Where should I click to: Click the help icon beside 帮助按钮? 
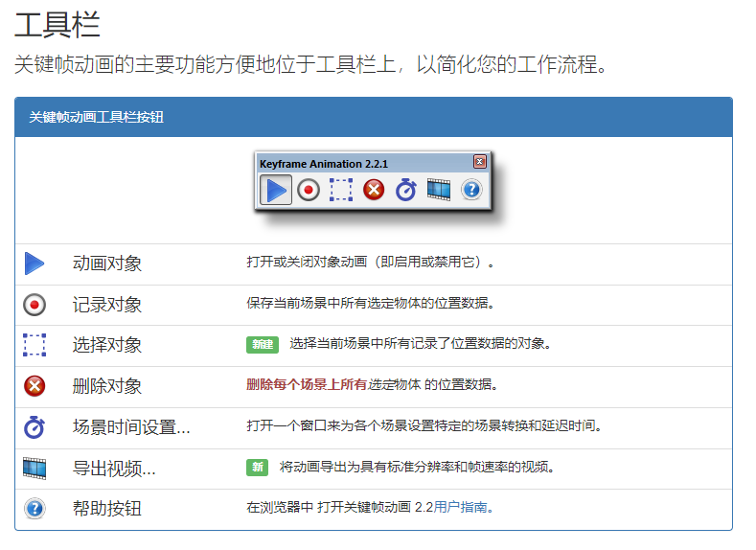[x=34, y=509]
